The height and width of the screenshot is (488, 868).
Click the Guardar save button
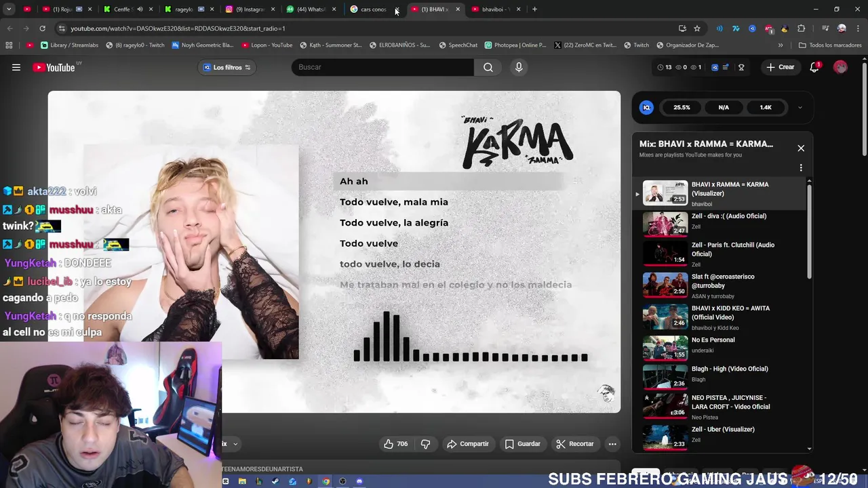click(x=522, y=444)
